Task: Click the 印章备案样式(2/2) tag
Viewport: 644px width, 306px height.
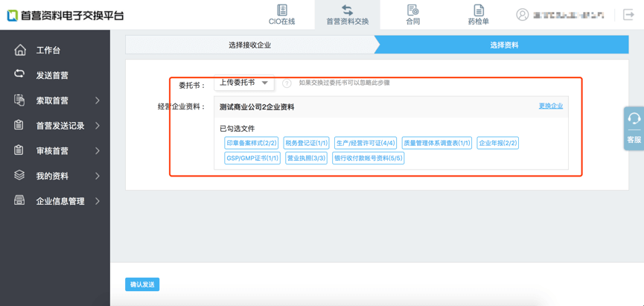Action: point(252,144)
